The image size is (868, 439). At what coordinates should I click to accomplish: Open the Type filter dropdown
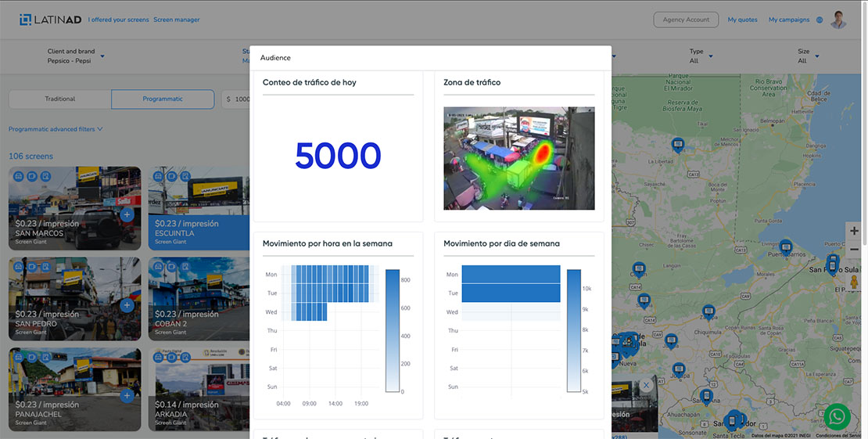click(x=701, y=56)
